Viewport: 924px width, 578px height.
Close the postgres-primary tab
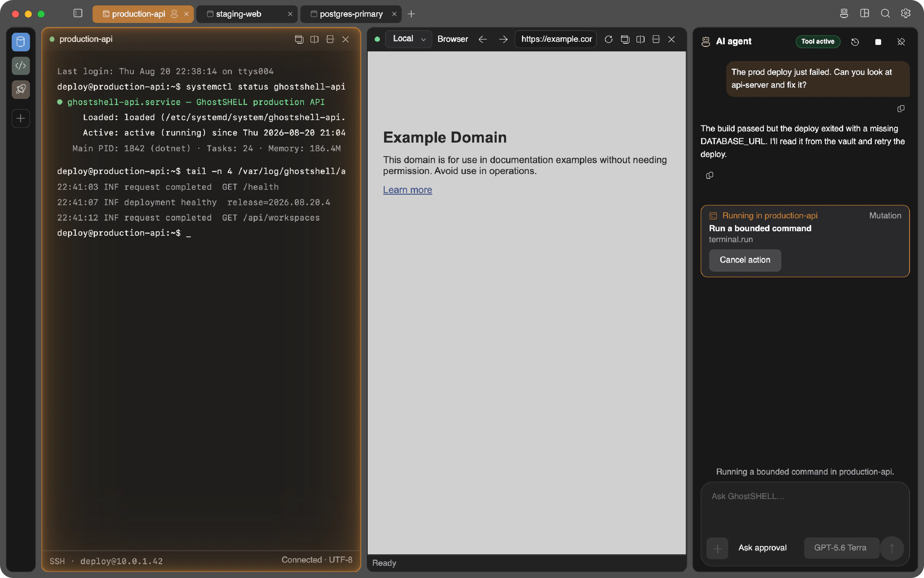394,14
